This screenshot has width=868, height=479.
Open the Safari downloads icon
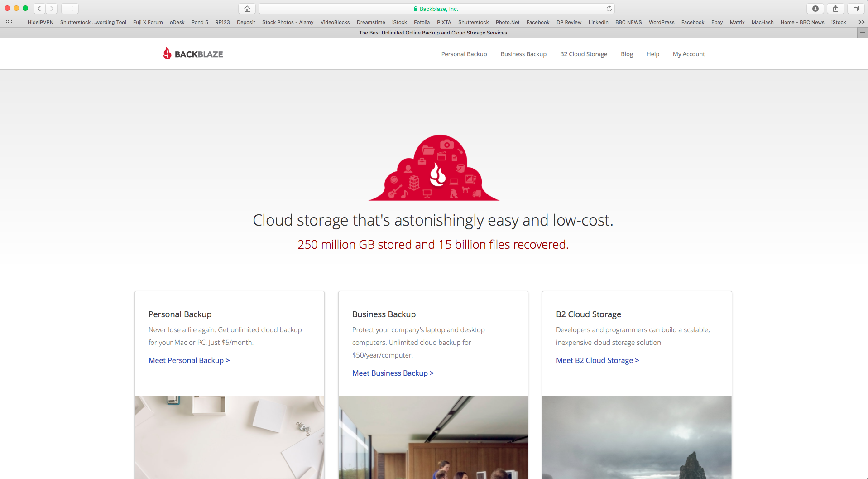click(x=815, y=9)
